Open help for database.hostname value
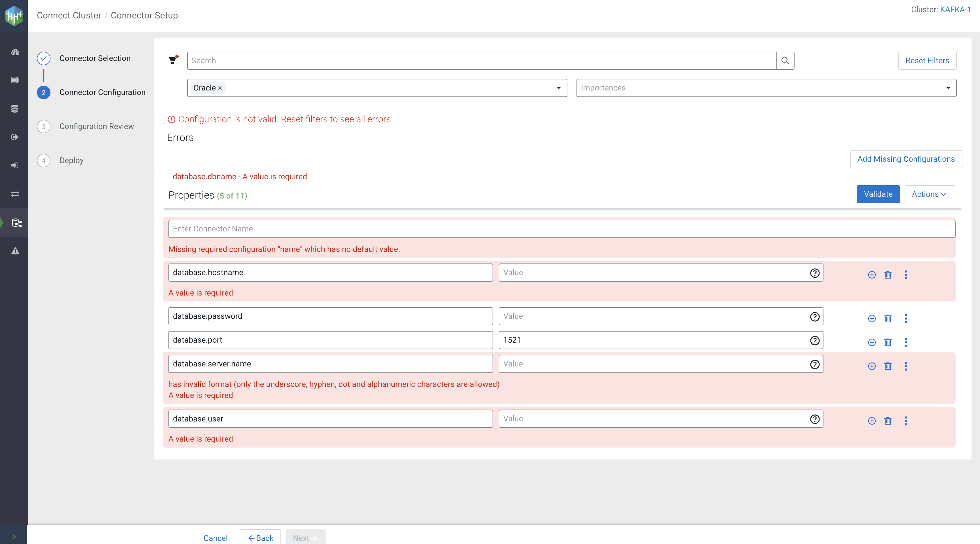This screenshot has height=544, width=980. click(814, 273)
